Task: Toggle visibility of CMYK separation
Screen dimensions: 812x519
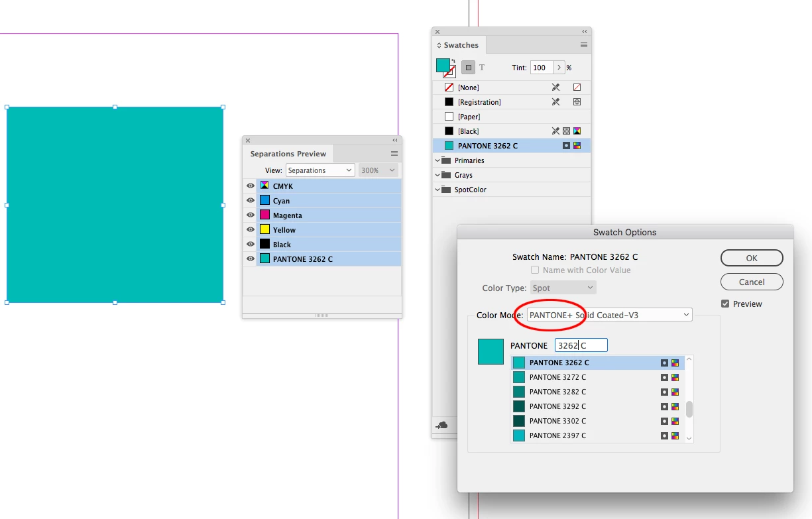Action: pyautogui.click(x=251, y=186)
